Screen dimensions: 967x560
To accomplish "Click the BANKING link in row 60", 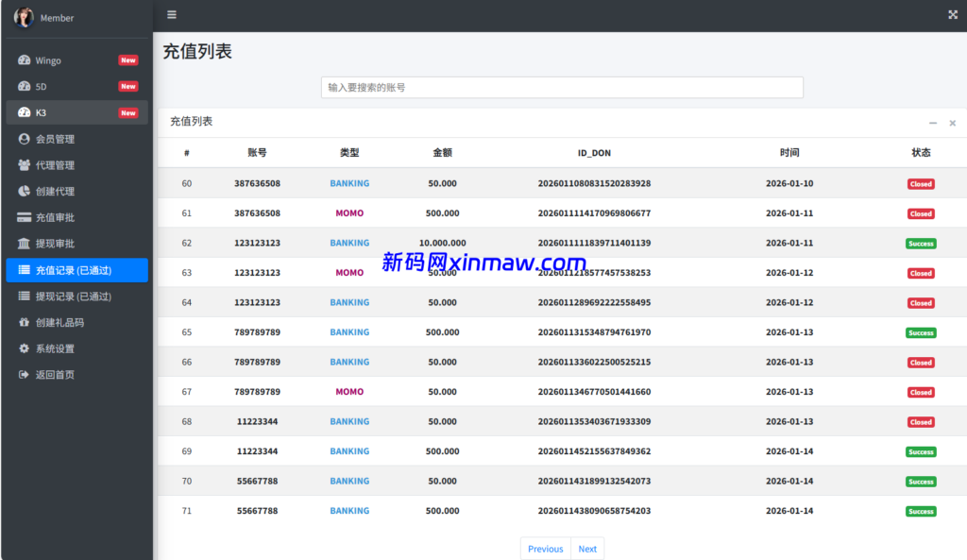I will 348,183.
